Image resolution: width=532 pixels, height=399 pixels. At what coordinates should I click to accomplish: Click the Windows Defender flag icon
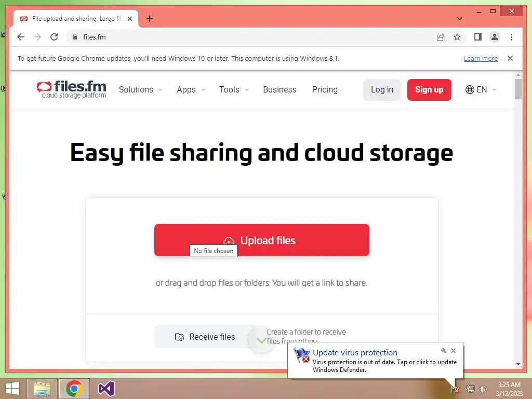302,355
